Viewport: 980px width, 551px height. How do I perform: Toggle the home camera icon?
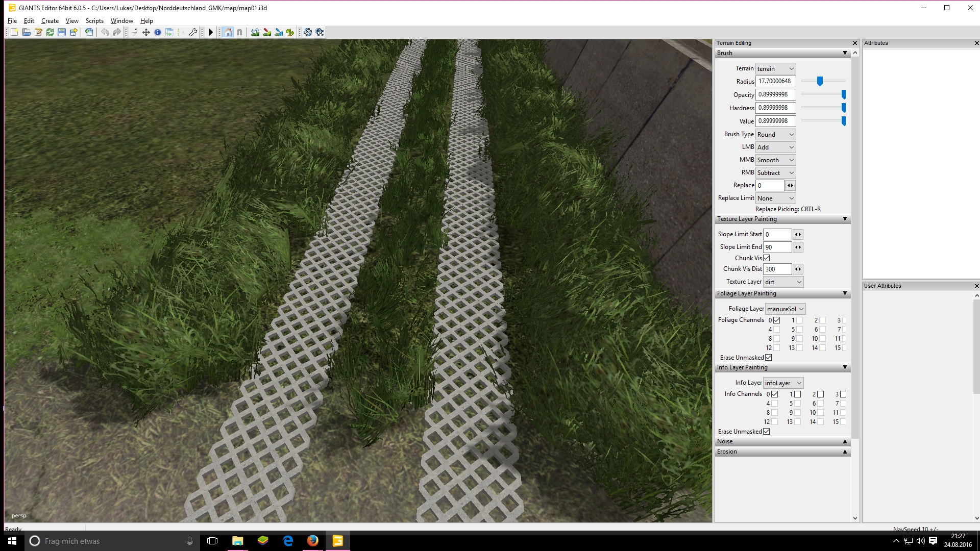[x=228, y=32]
